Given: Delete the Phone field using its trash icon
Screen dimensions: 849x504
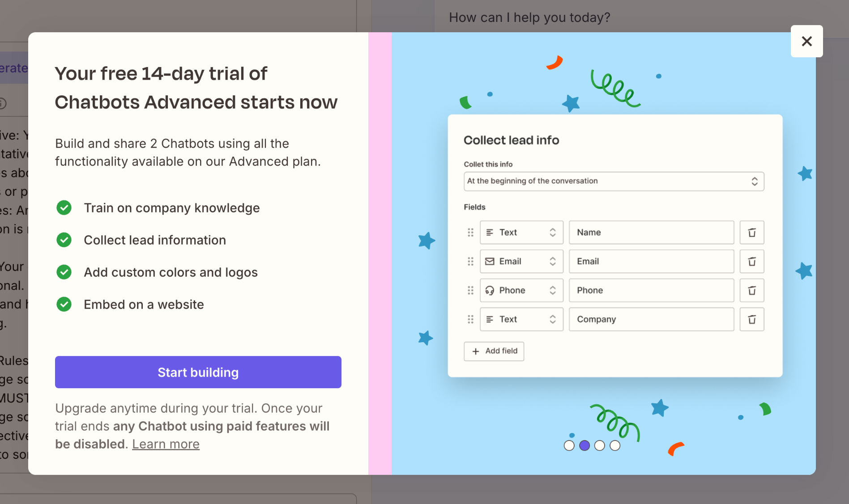Looking at the screenshot, I should [752, 290].
